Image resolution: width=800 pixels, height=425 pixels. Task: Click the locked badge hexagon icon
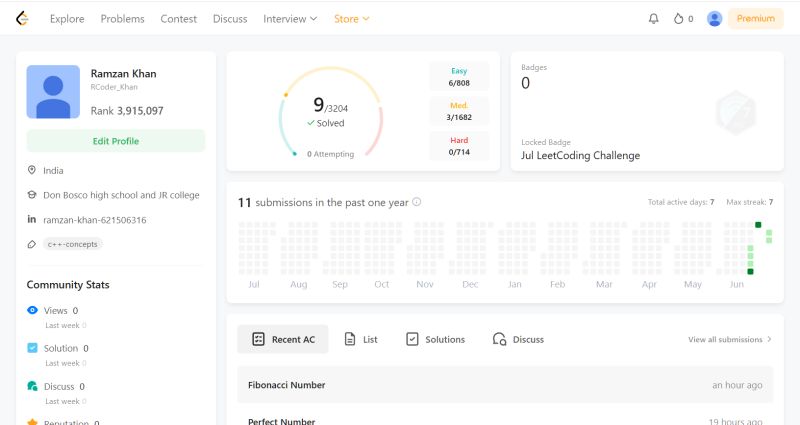(x=735, y=112)
